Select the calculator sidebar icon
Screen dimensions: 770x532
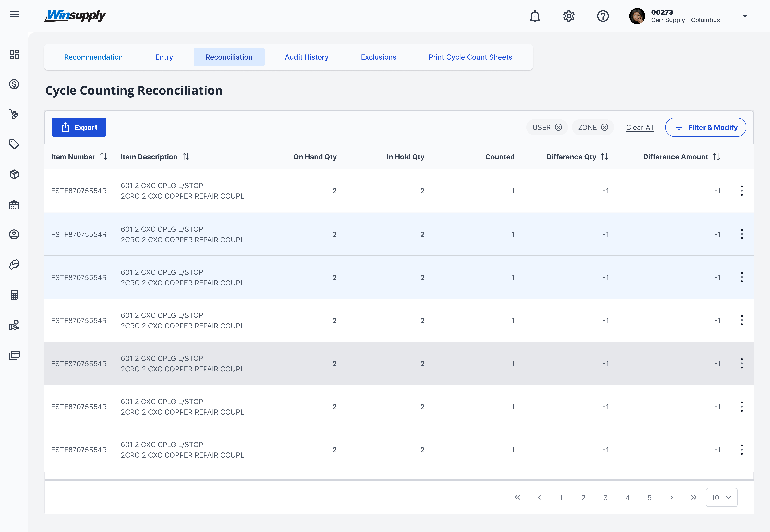[14, 294]
